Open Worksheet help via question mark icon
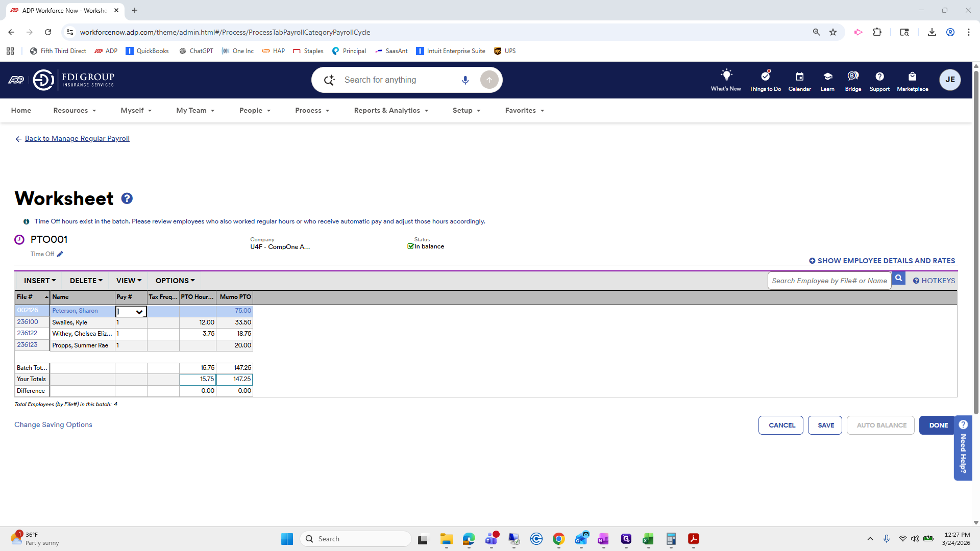 pos(127,198)
